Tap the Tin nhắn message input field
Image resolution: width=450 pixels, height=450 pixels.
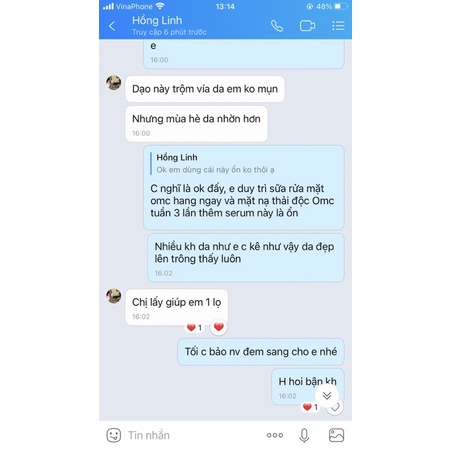(x=193, y=435)
